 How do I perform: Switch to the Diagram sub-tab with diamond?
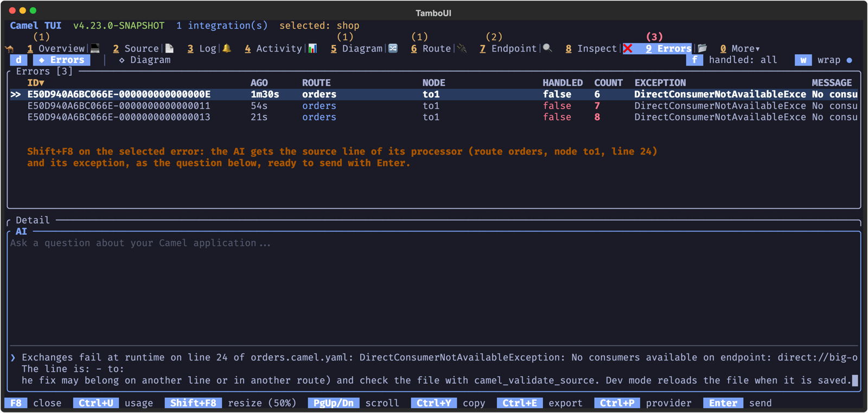click(x=144, y=60)
